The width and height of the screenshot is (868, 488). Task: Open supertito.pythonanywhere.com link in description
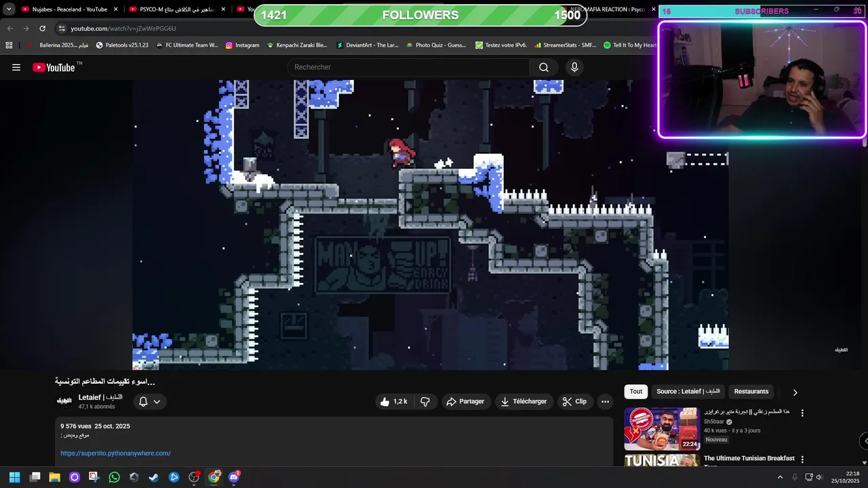tap(115, 453)
